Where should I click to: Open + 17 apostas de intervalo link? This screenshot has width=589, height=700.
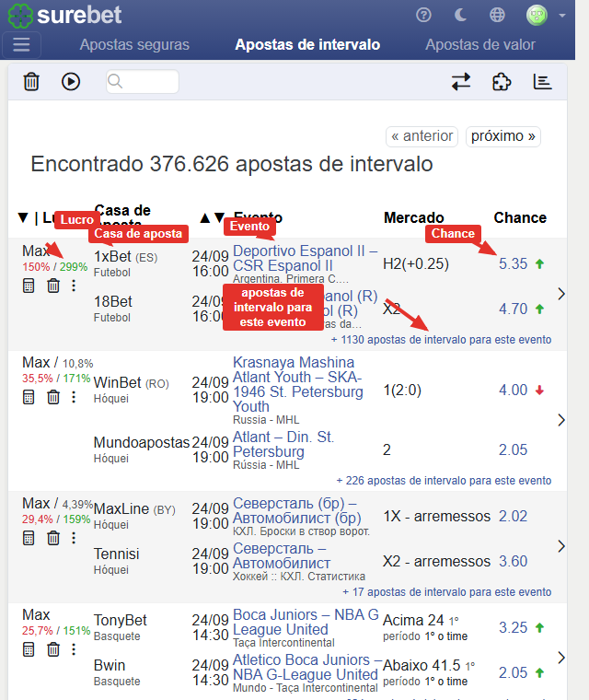pyautogui.click(x=446, y=592)
